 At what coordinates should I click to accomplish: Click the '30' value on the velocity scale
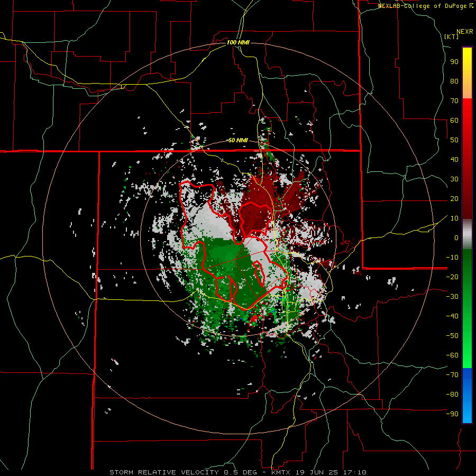(454, 179)
